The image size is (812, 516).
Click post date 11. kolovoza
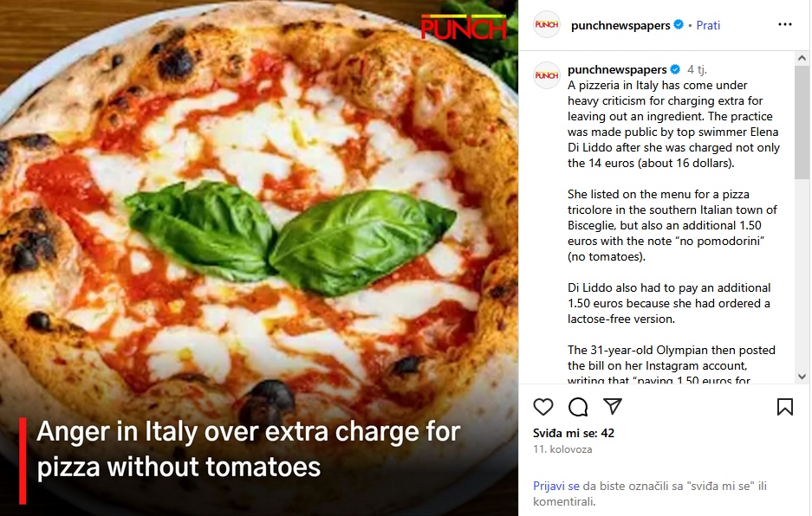562,449
